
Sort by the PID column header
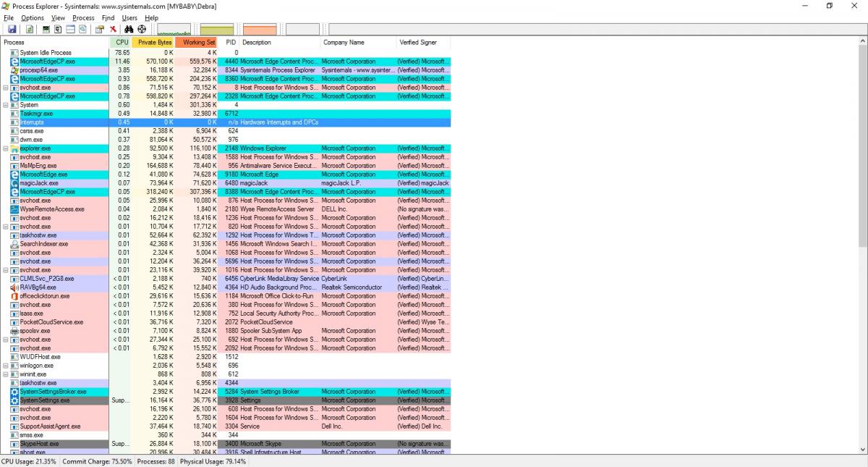[228, 43]
